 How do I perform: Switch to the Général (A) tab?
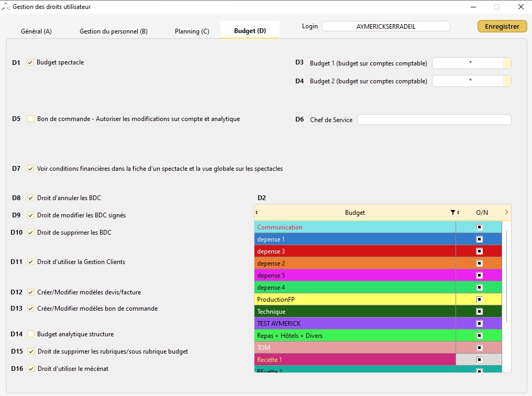click(36, 31)
